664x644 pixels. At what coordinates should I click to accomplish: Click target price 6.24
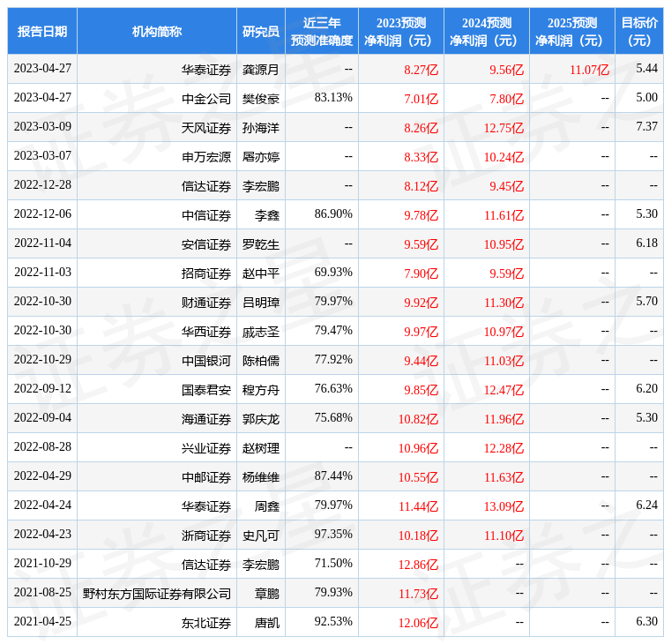646,505
